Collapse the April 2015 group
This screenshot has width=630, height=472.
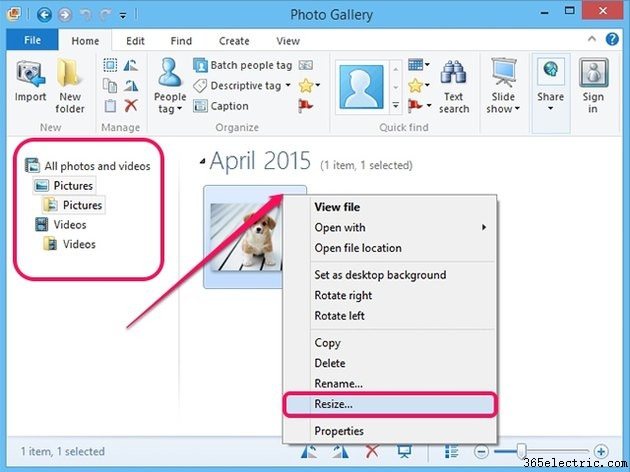[x=202, y=161]
